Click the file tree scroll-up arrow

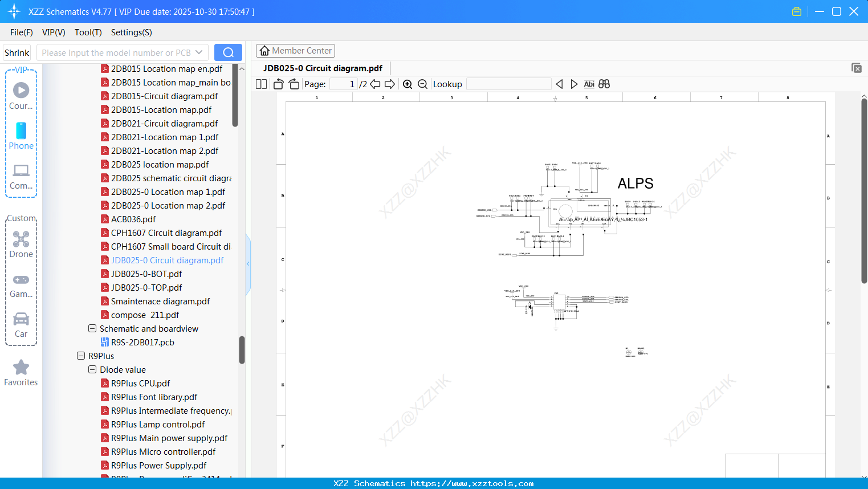tap(242, 68)
